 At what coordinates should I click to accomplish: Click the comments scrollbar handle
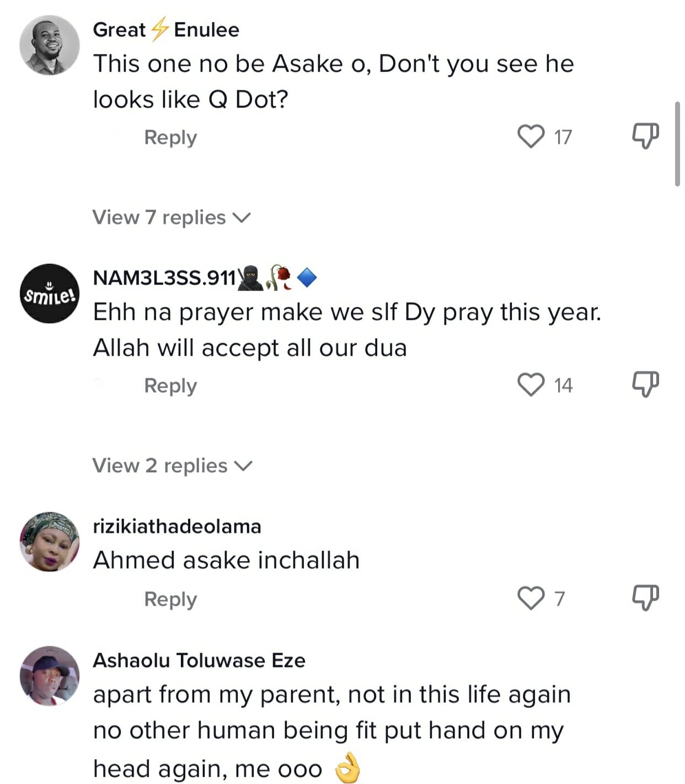pyautogui.click(x=677, y=144)
